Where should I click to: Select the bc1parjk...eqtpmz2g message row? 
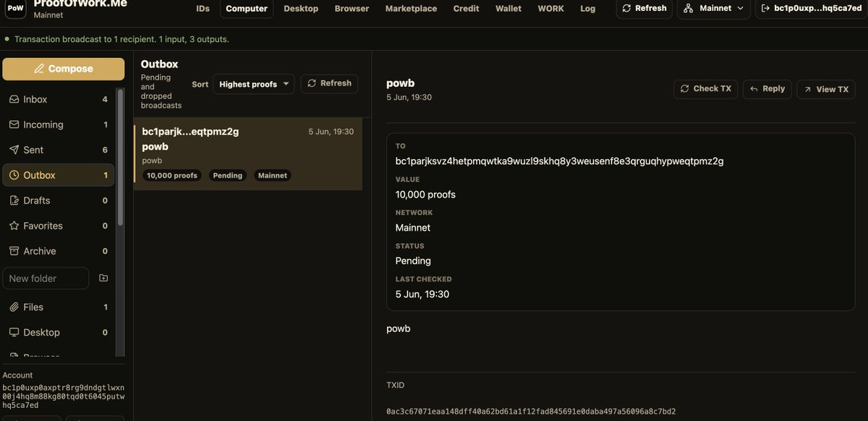[248, 153]
